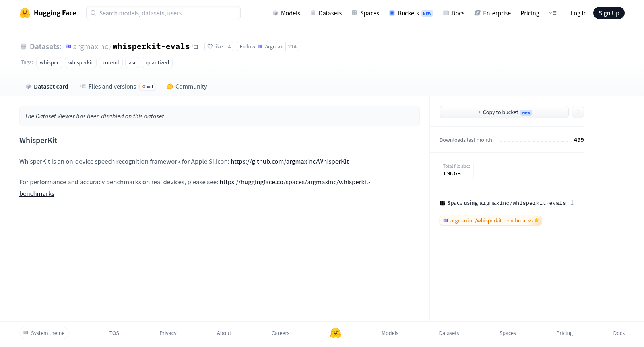644x347 pixels.
Task: Open the argmaxinc/whisperkit-benchmarks space
Action: click(491, 220)
